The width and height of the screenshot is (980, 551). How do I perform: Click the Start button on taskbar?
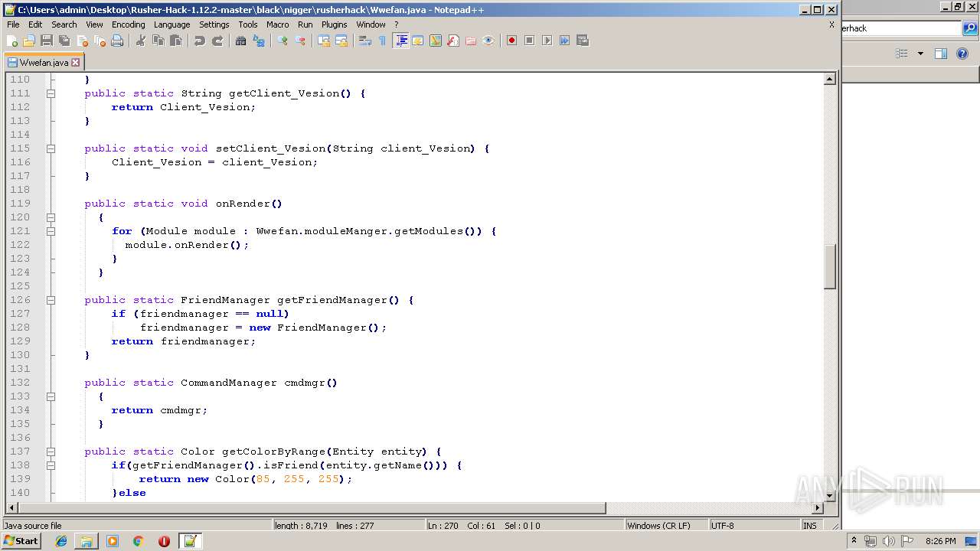click(x=21, y=541)
